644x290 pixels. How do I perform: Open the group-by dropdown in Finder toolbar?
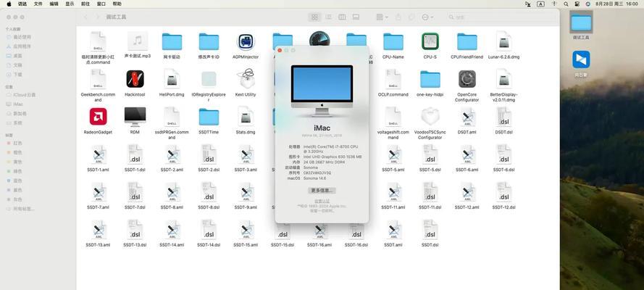pyautogui.click(x=382, y=17)
